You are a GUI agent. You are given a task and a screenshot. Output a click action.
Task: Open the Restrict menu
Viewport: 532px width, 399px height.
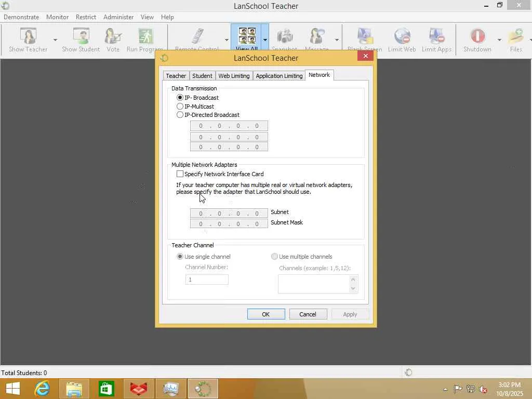[86, 17]
